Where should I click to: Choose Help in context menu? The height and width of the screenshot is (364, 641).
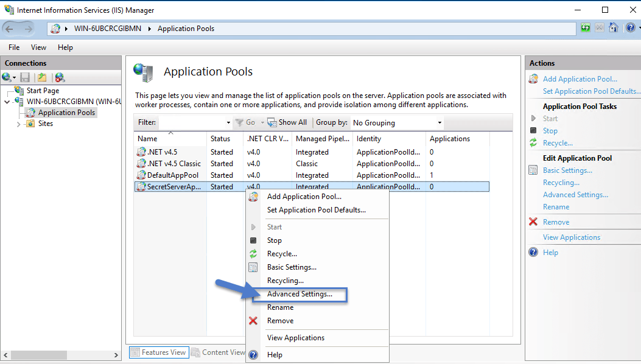pos(275,355)
